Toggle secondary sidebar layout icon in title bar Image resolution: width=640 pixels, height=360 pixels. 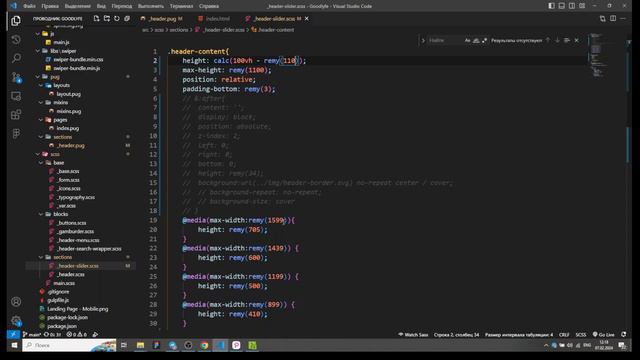pyautogui.click(x=572, y=6)
